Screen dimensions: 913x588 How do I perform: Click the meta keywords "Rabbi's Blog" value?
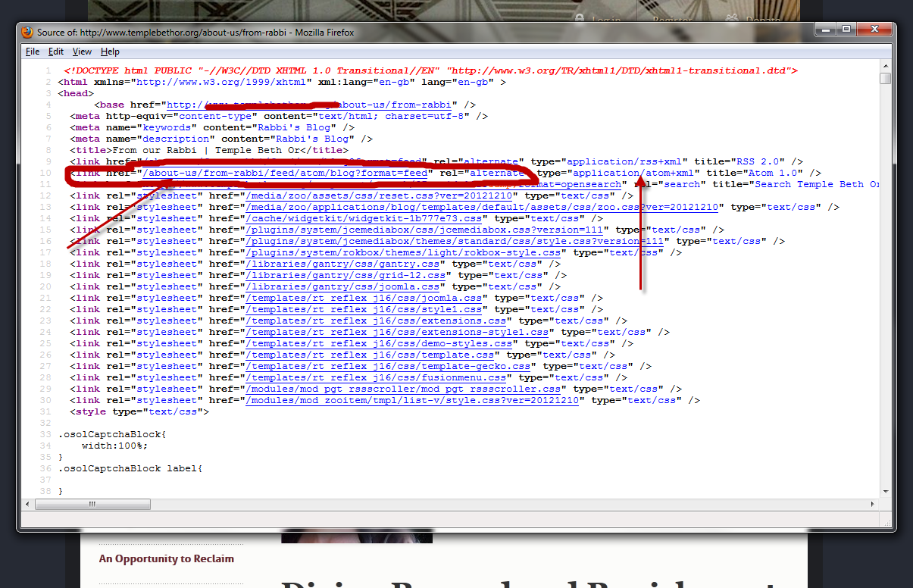pos(295,127)
